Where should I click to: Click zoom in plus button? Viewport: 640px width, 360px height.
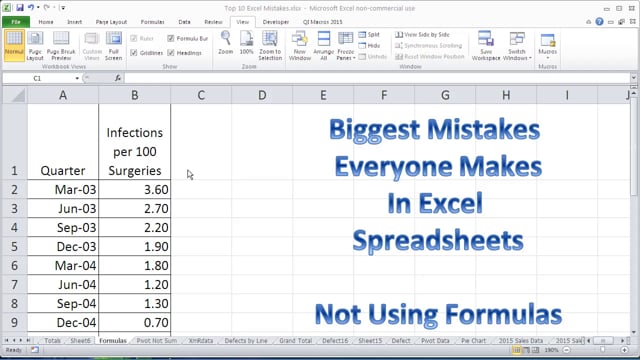click(x=624, y=350)
